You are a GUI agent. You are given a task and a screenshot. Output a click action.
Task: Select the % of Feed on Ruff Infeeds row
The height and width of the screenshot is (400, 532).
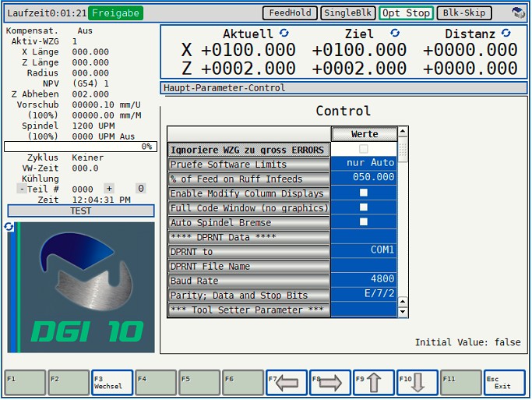click(248, 179)
